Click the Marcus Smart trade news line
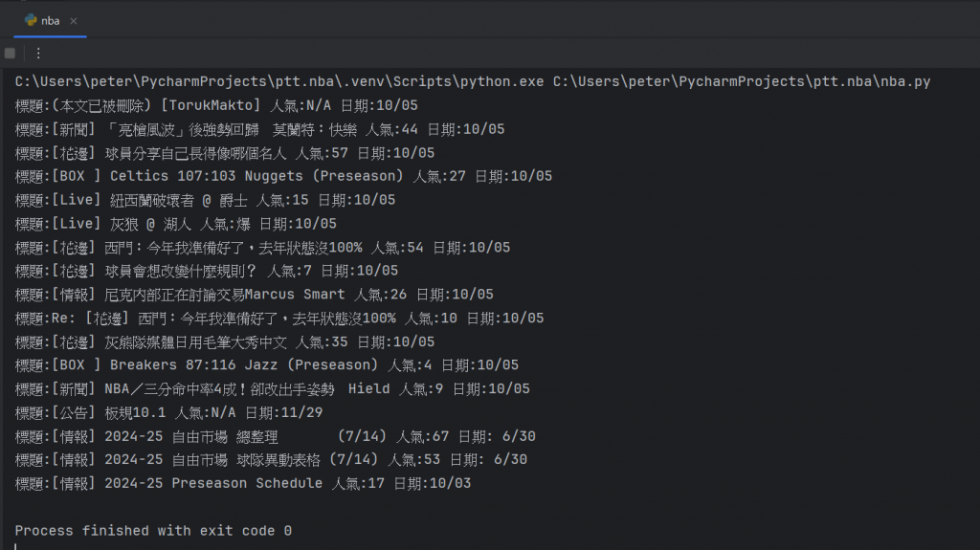 (x=255, y=295)
